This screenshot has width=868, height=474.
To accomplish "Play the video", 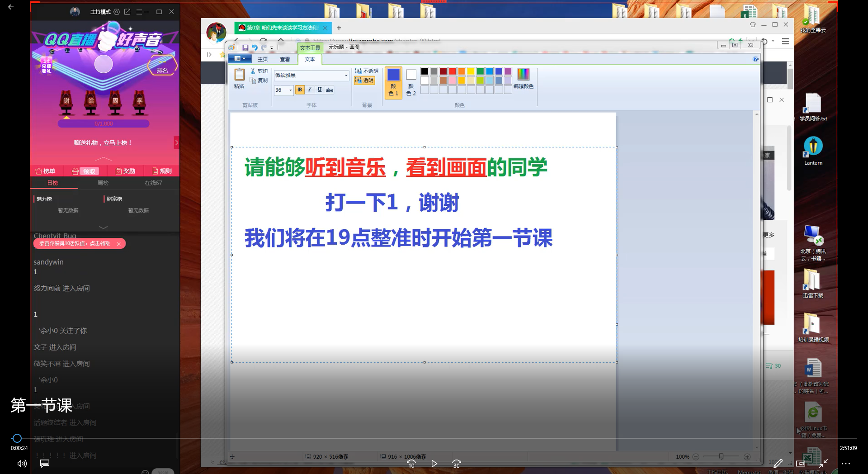I will pyautogui.click(x=434, y=464).
